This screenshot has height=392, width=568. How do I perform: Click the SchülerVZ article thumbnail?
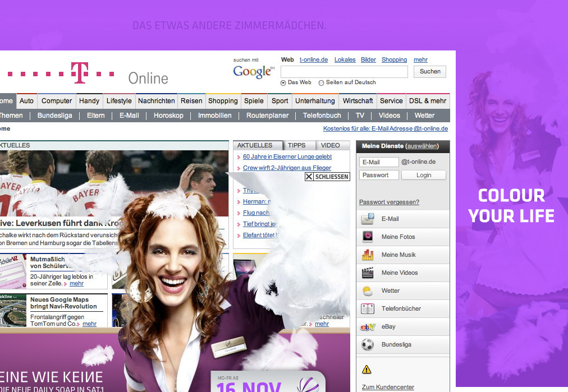pos(13,271)
